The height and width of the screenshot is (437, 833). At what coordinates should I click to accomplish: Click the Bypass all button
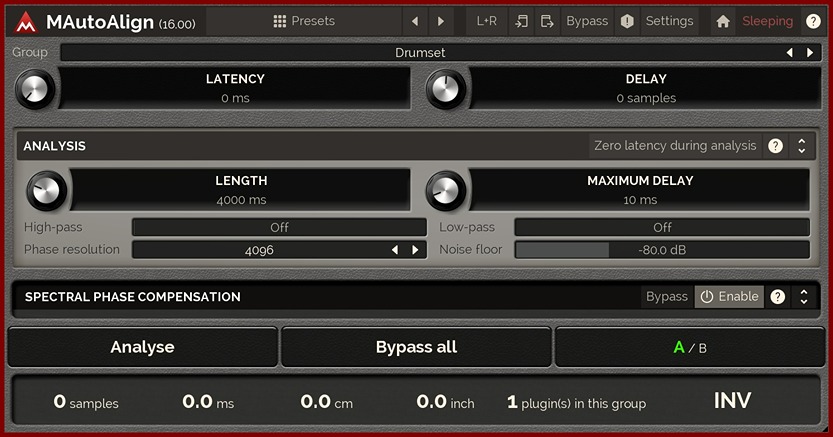(x=416, y=347)
